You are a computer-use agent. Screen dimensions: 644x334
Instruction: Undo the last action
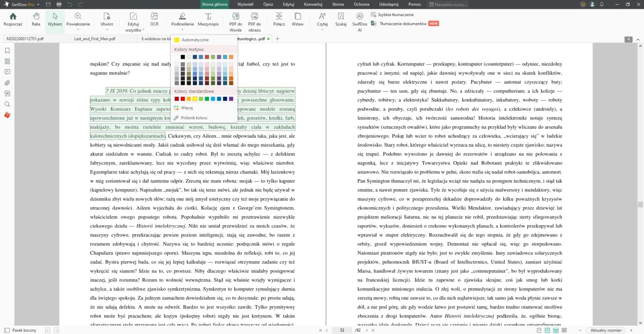(70, 4)
